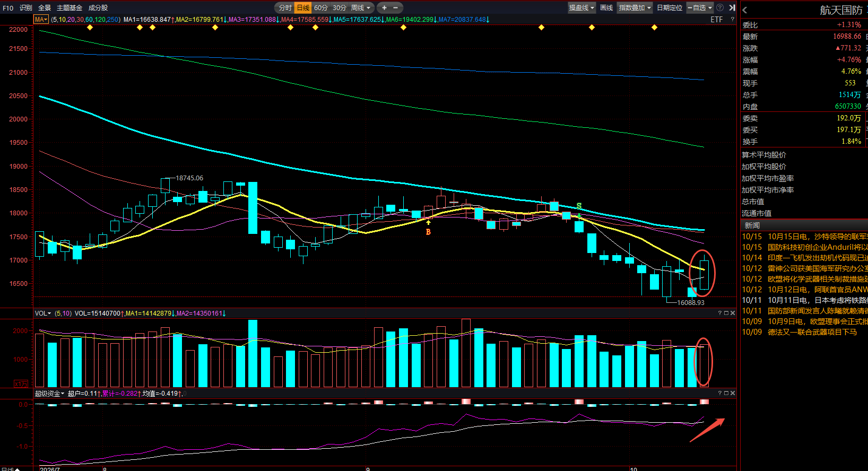Screen dimensions: 868x471
Task: Open the 10/14 印度一飞机 news headline
Action: tap(804, 258)
